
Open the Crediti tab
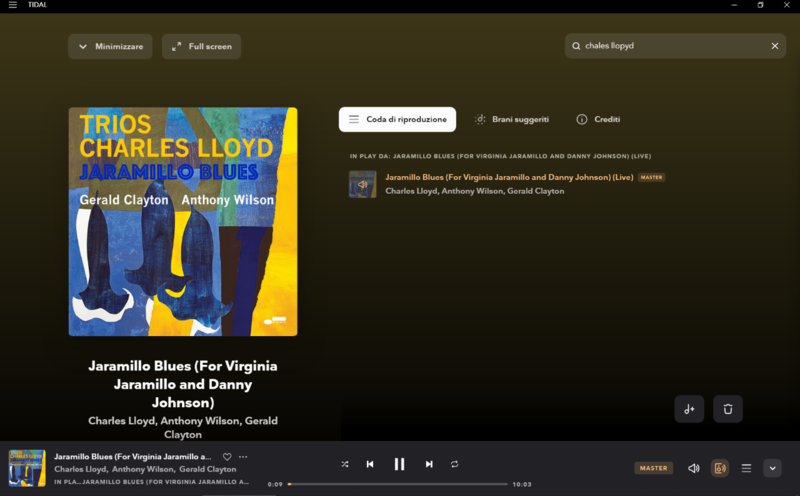(598, 119)
